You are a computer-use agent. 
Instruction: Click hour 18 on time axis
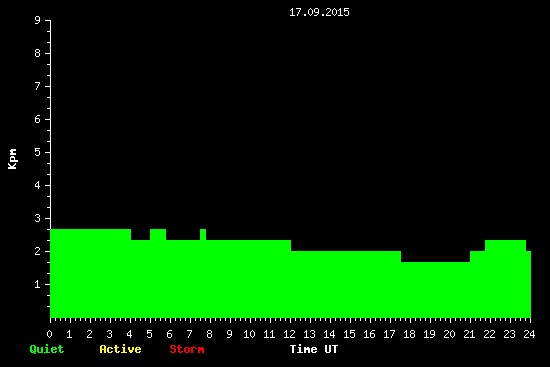pyautogui.click(x=409, y=334)
